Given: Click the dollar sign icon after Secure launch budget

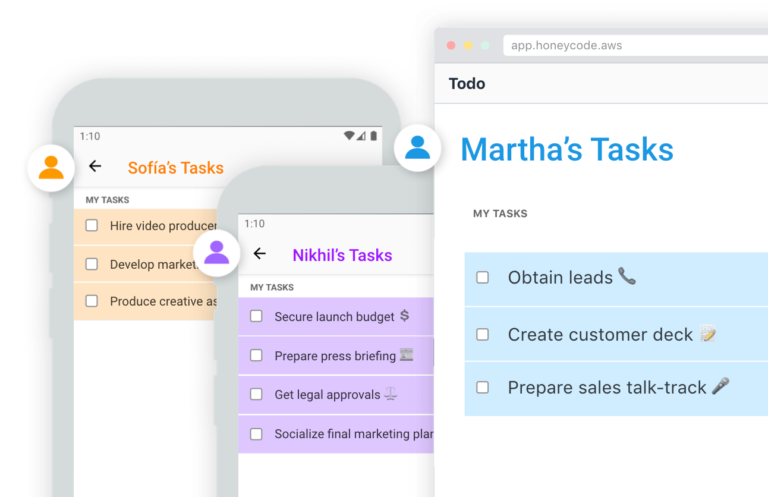Looking at the screenshot, I should 404,316.
